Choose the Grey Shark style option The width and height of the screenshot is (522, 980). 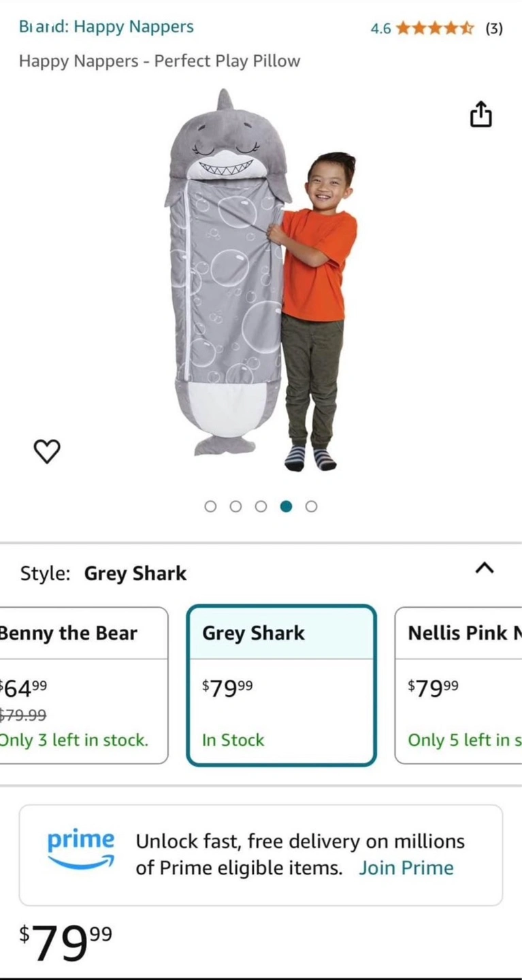(x=281, y=685)
